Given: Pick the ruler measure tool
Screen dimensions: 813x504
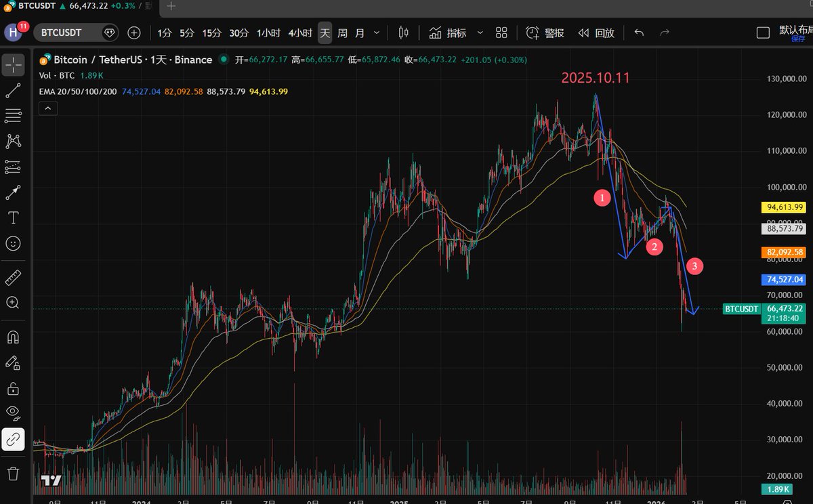Looking at the screenshot, I should pyautogui.click(x=13, y=278).
